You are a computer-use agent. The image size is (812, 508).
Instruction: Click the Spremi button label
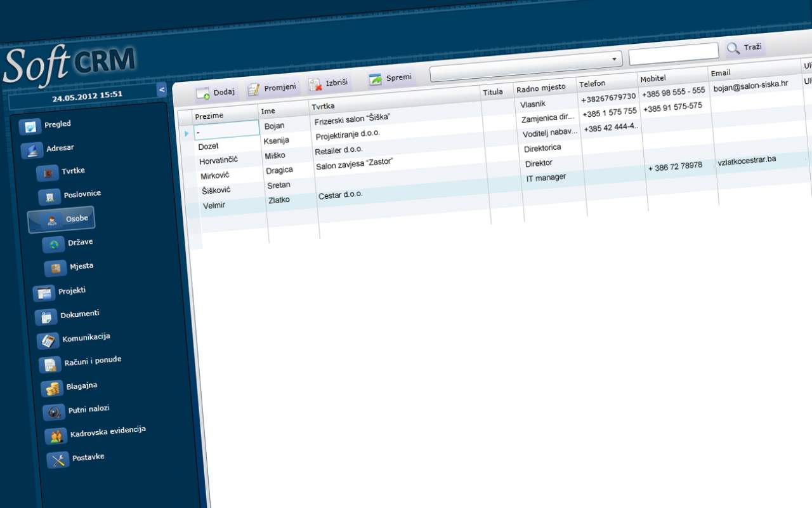click(398, 78)
